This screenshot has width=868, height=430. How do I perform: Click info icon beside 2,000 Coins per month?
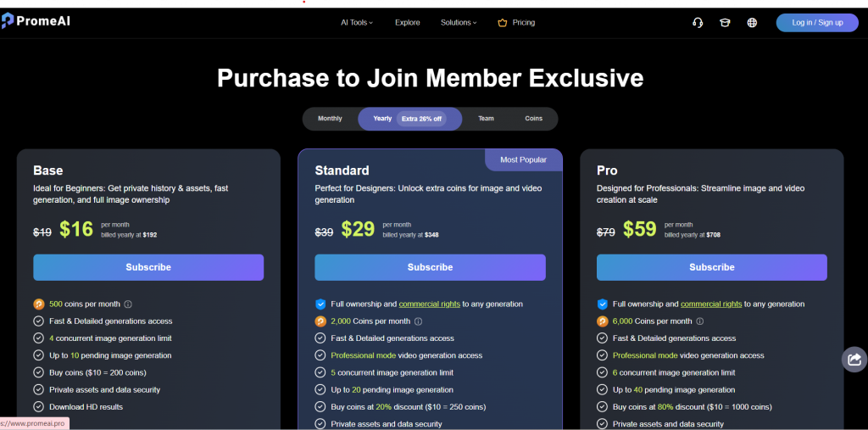(419, 321)
